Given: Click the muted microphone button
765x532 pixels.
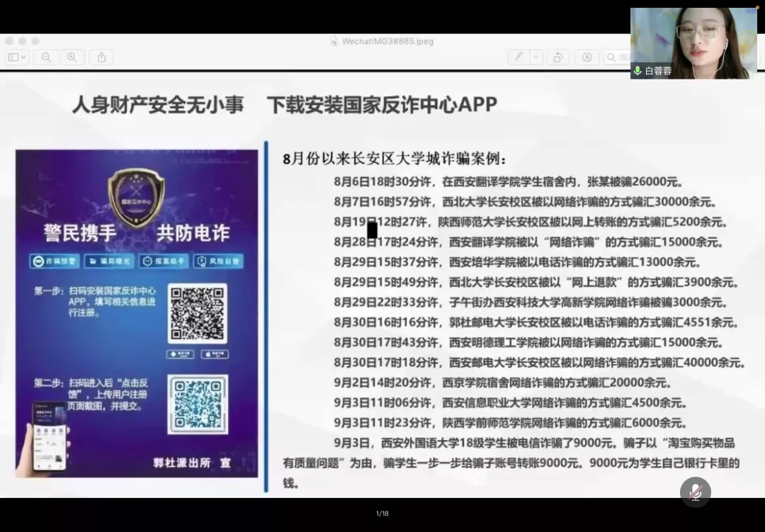Looking at the screenshot, I should pyautogui.click(x=695, y=492).
